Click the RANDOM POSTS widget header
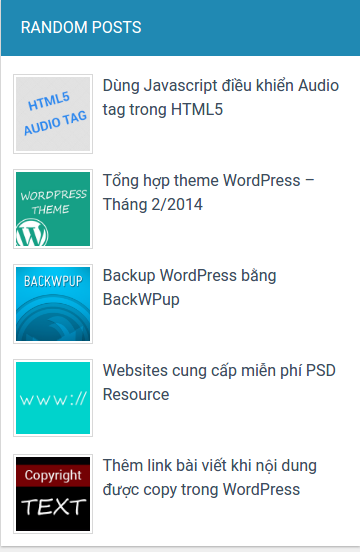 point(181,28)
